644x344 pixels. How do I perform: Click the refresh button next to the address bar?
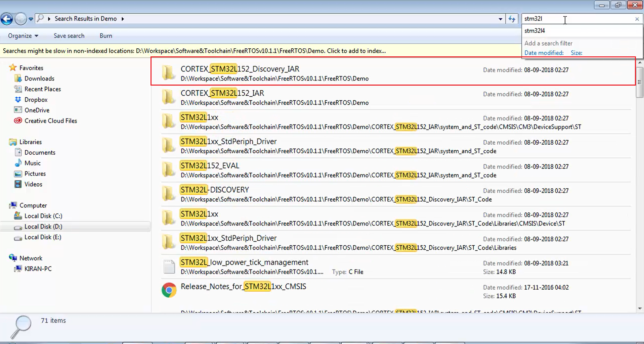tap(512, 19)
